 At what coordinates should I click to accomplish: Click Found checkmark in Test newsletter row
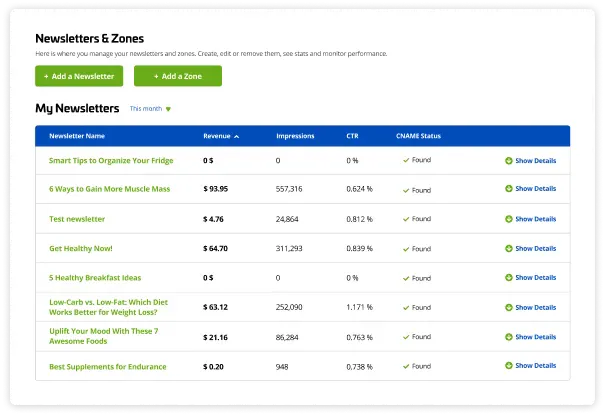[x=406, y=219]
